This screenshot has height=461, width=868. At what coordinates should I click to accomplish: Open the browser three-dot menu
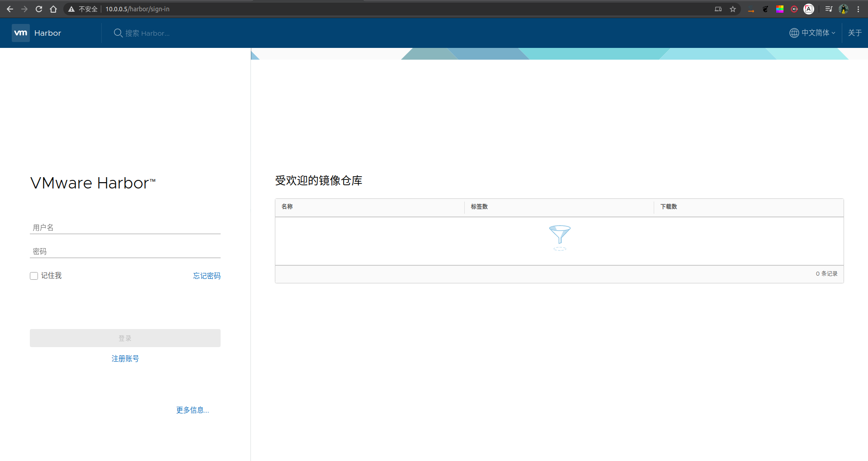pos(858,9)
